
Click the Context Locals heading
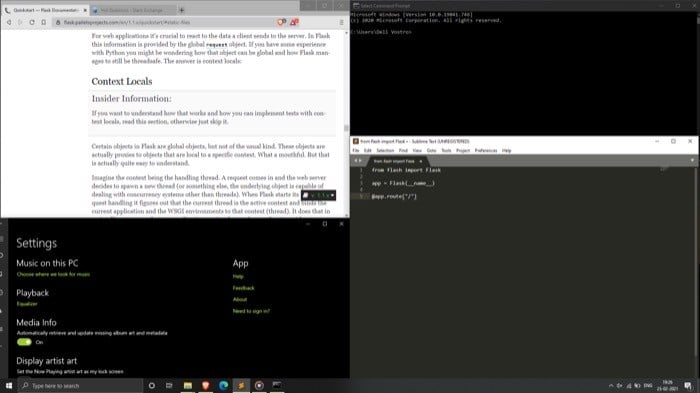[122, 81]
